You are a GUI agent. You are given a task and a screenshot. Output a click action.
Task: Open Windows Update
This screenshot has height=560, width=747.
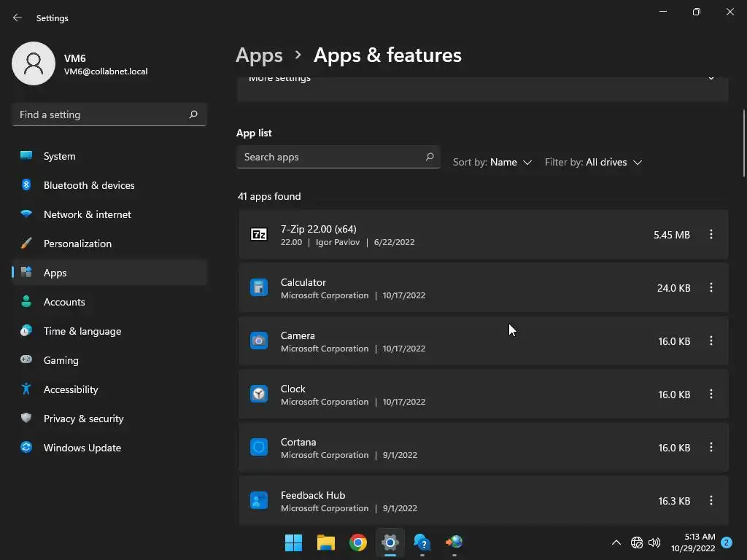tap(109, 448)
